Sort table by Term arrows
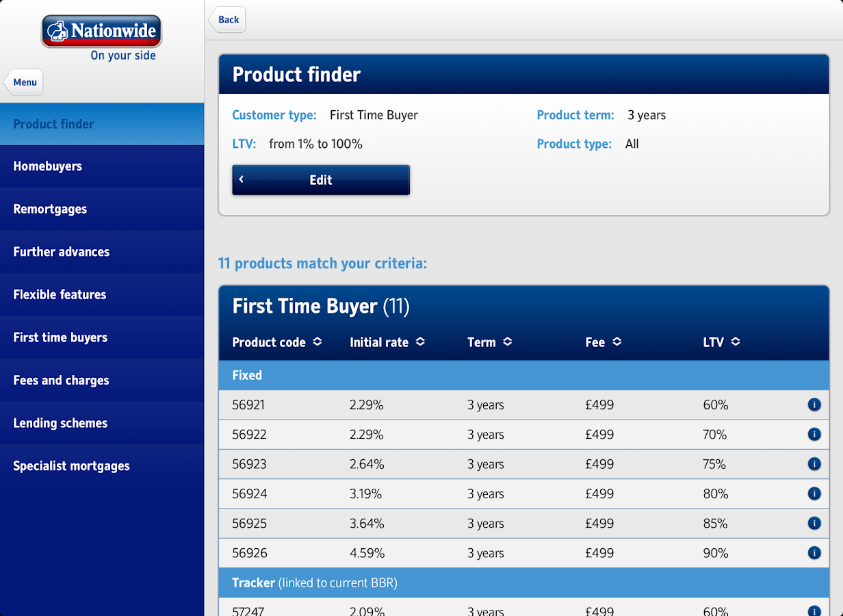 (507, 342)
